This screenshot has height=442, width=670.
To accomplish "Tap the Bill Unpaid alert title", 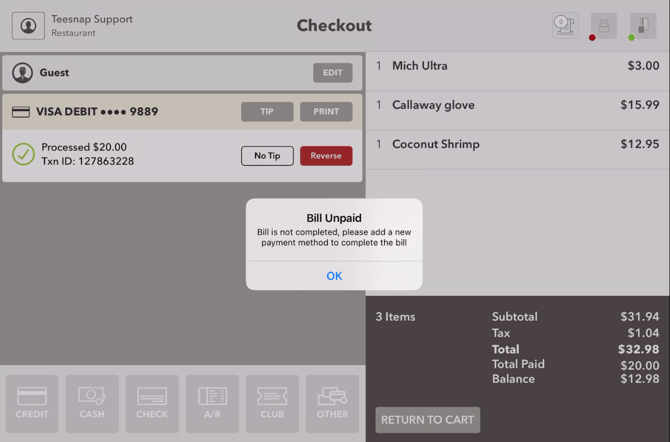I will [x=334, y=218].
